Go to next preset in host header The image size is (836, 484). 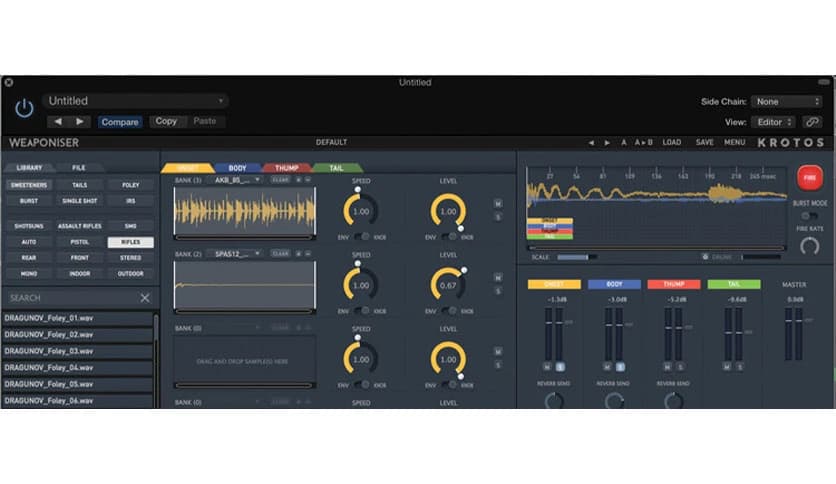click(x=79, y=122)
